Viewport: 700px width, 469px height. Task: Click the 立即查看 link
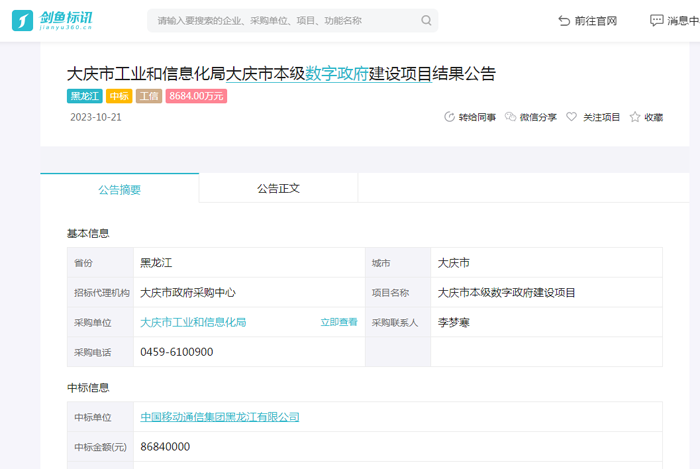(339, 322)
